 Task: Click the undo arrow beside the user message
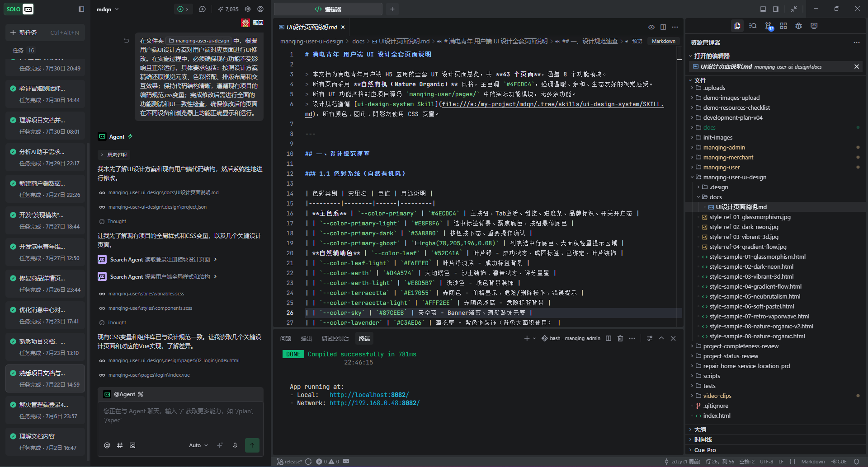(127, 41)
